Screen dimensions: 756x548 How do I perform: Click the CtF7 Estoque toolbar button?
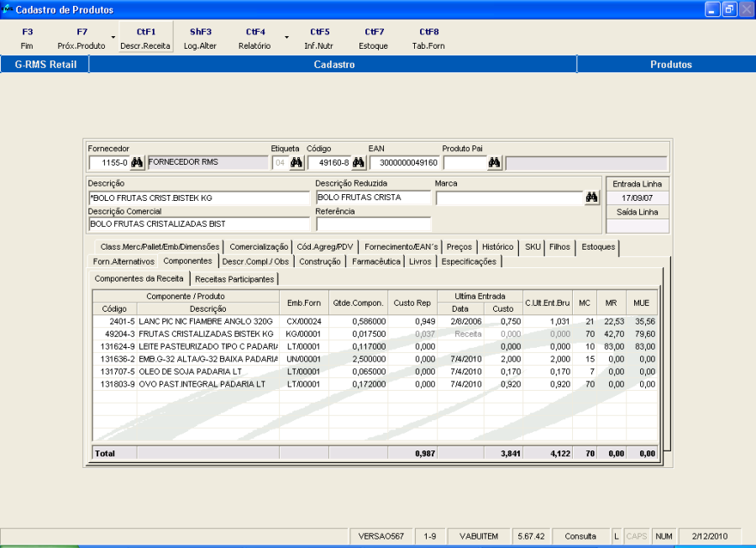point(373,39)
